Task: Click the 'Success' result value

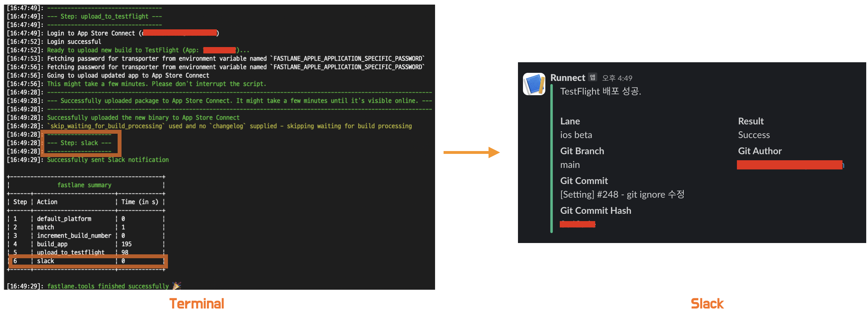Action: tap(754, 135)
